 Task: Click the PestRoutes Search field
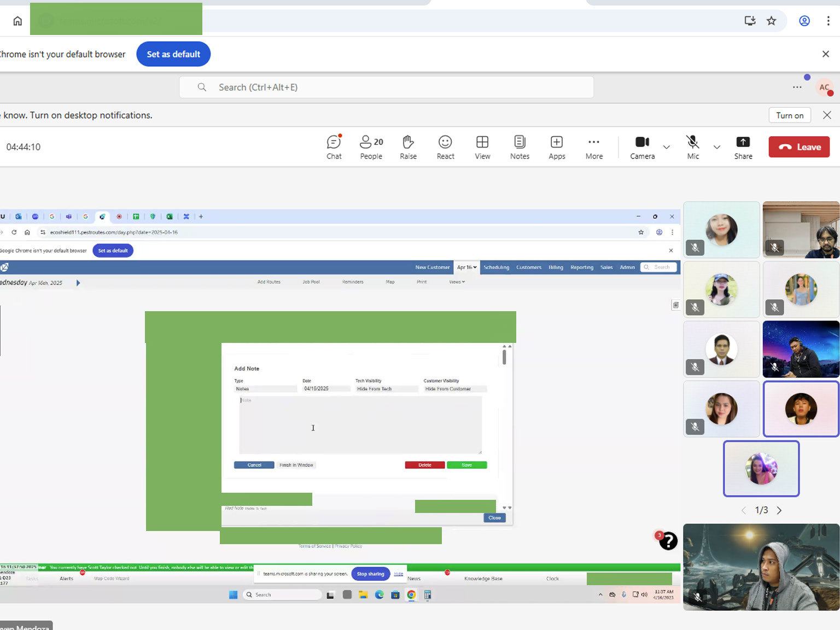coord(658,267)
